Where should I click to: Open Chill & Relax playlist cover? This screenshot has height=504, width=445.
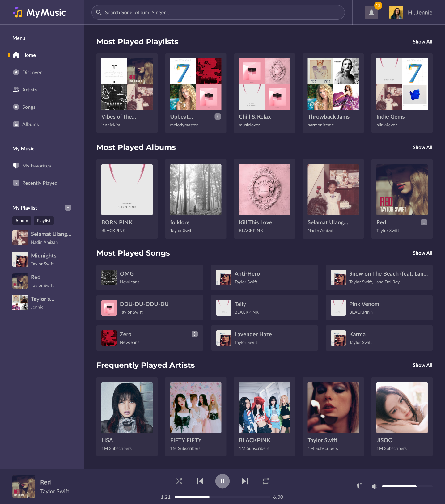(265, 84)
